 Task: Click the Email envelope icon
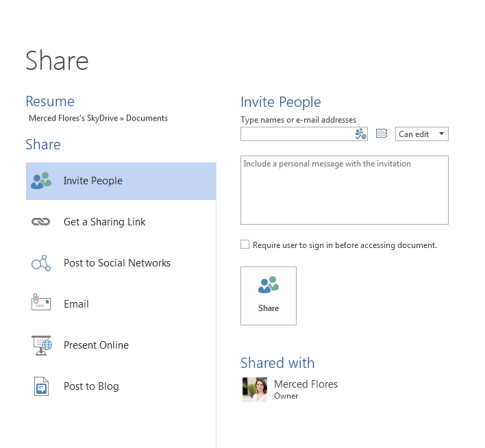point(41,303)
